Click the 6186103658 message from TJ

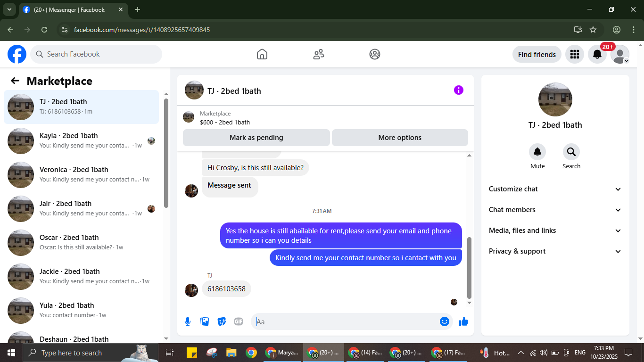pyautogui.click(x=226, y=289)
